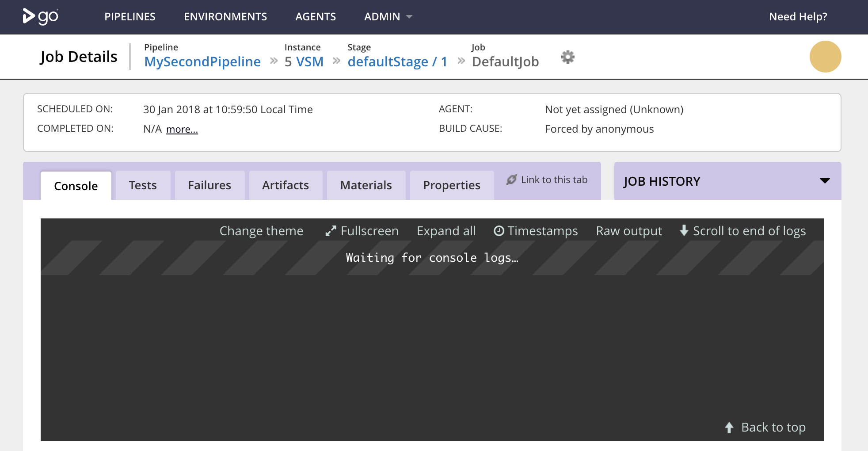Open the ADMIN dropdown menu
The width and height of the screenshot is (868, 451).
(388, 17)
